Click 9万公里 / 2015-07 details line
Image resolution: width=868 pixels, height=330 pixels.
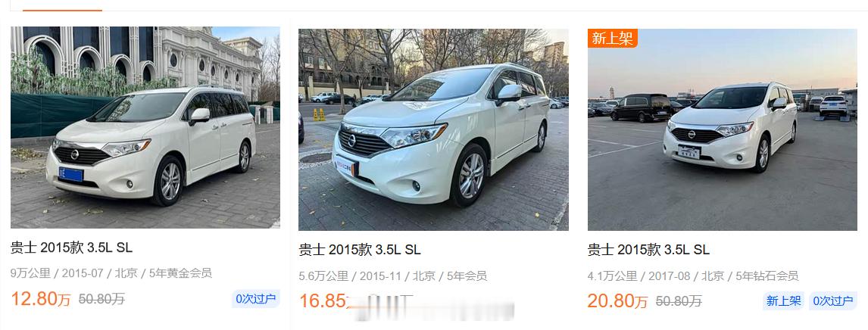[x=111, y=273]
